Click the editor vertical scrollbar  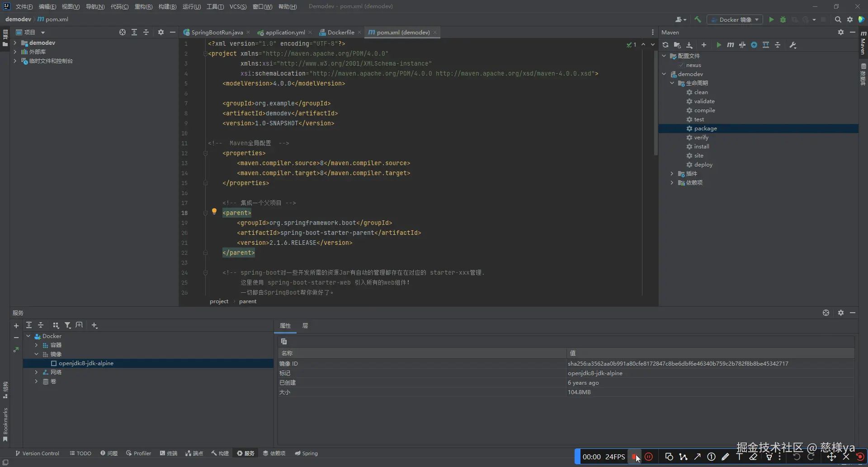pyautogui.click(x=656, y=103)
